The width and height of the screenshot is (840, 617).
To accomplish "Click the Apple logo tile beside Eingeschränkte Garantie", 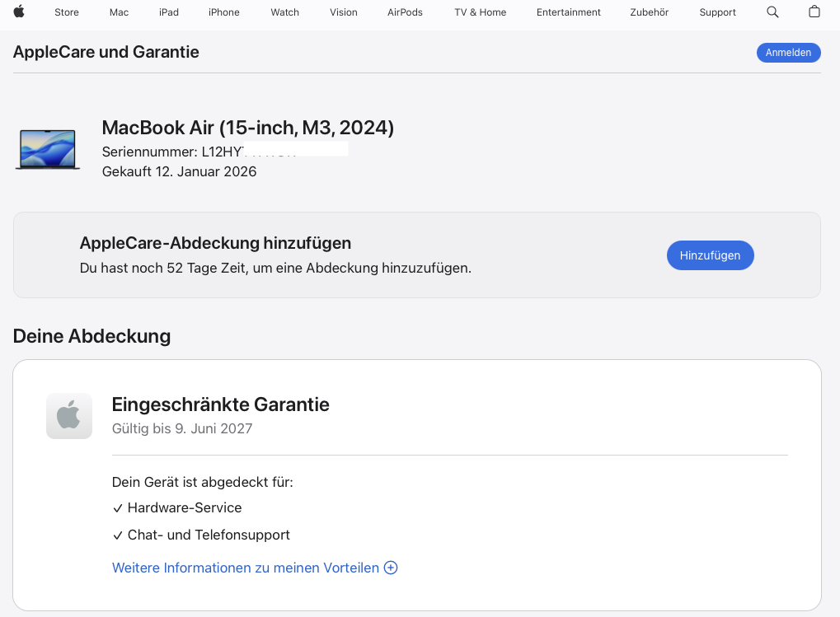I will pos(69,416).
